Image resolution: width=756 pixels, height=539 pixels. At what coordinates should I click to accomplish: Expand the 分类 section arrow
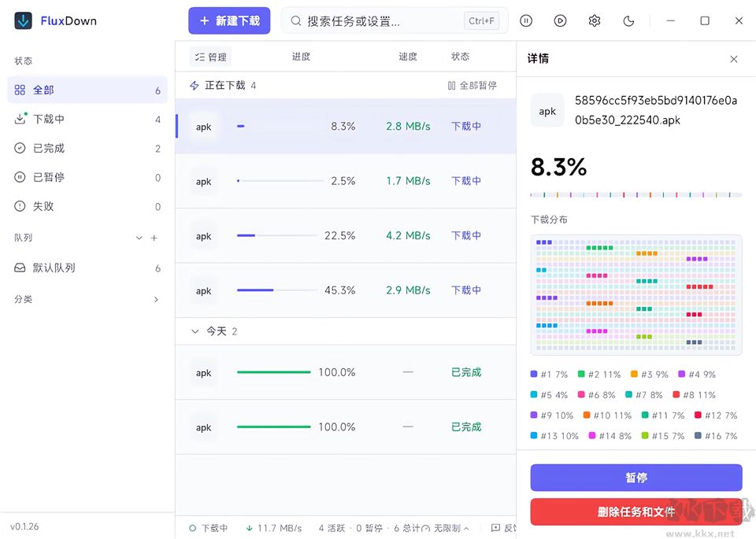(x=156, y=299)
